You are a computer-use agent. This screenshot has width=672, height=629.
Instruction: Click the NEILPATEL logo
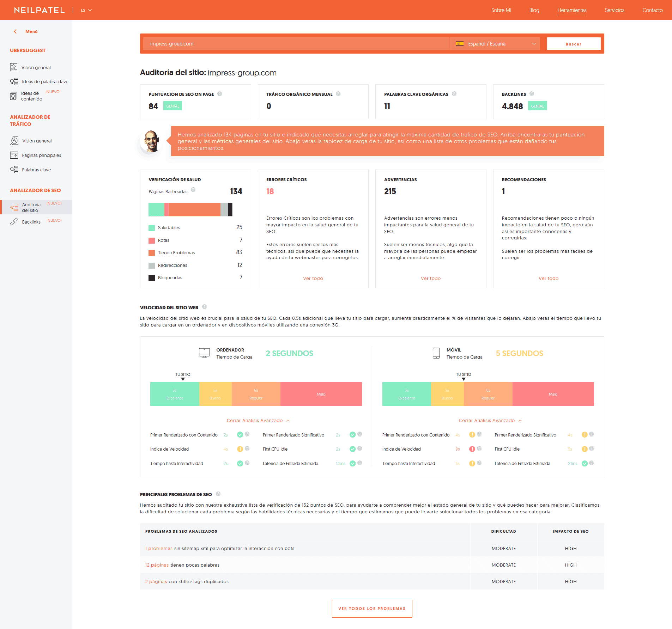pyautogui.click(x=40, y=10)
